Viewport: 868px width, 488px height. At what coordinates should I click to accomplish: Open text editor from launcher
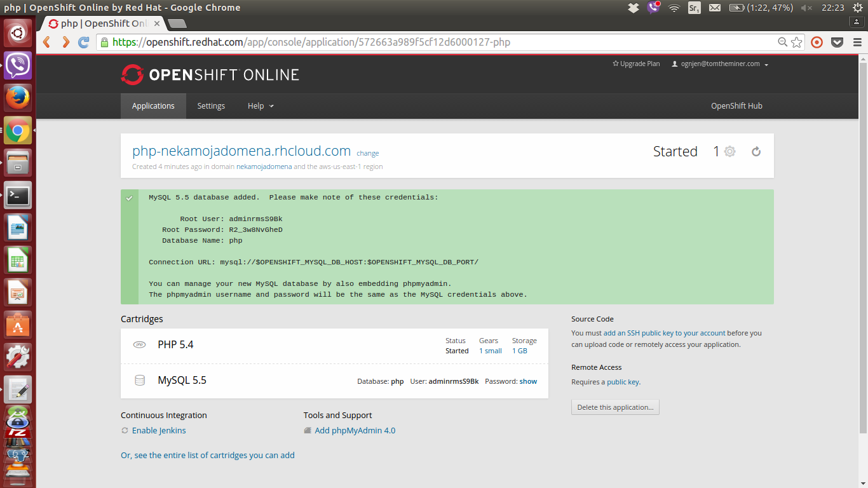click(18, 390)
